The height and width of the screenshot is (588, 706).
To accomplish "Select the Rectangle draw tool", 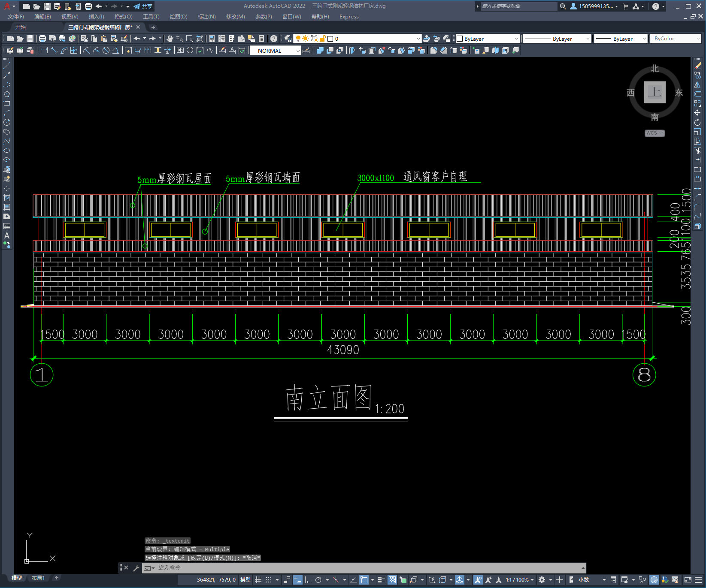I will 7,103.
